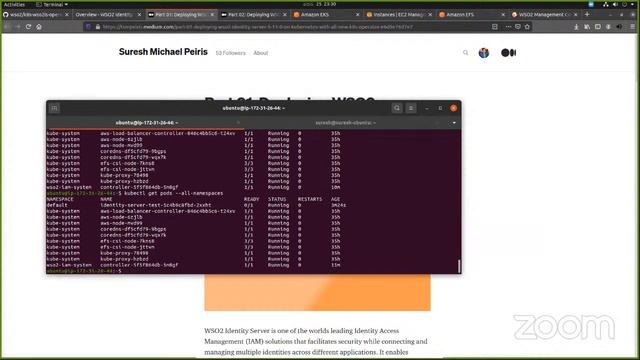The height and width of the screenshot is (360, 640).
Task: Open the terminal tab list dropdown arrow
Action: [x=454, y=123]
